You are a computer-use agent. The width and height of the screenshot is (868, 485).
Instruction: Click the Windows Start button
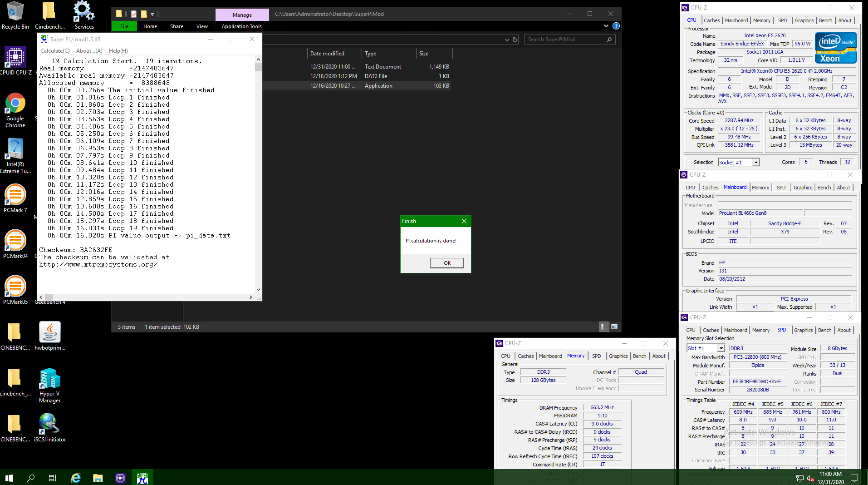point(9,478)
